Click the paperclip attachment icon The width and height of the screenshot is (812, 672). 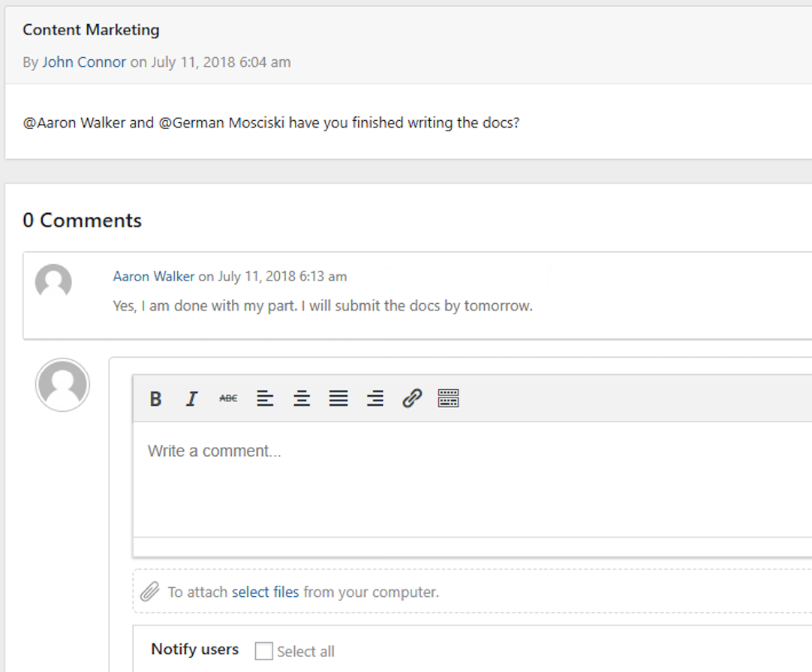pyautogui.click(x=149, y=592)
